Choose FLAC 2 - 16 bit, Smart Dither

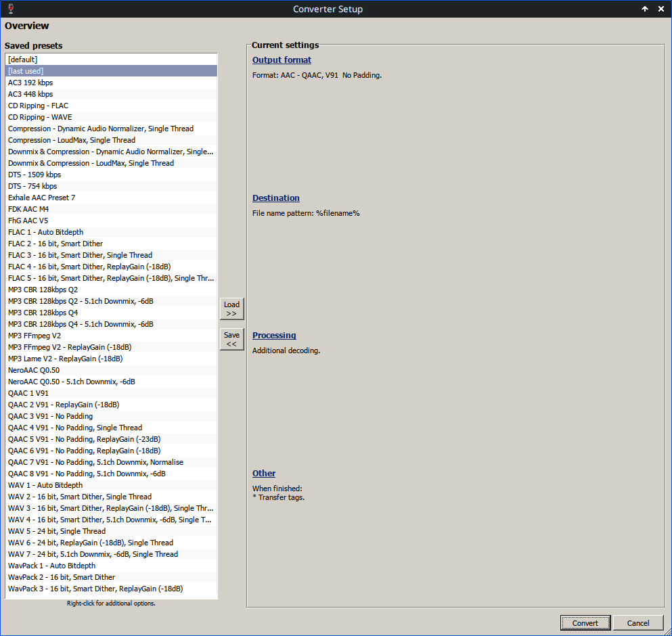[x=111, y=244]
